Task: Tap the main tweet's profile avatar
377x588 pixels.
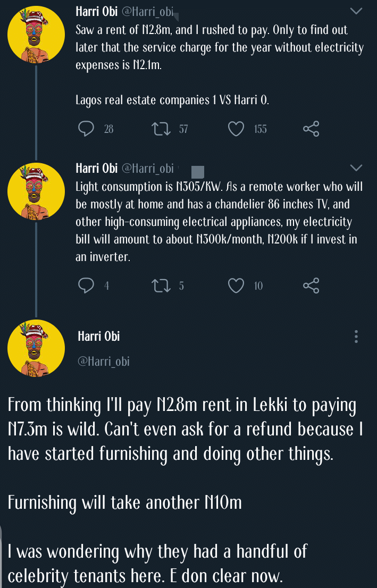Action: [x=36, y=348]
